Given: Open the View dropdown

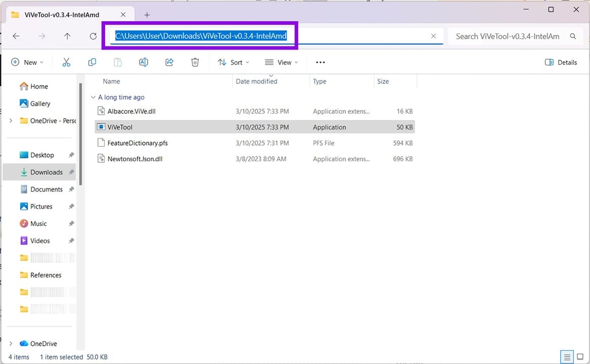Looking at the screenshot, I should click(282, 63).
